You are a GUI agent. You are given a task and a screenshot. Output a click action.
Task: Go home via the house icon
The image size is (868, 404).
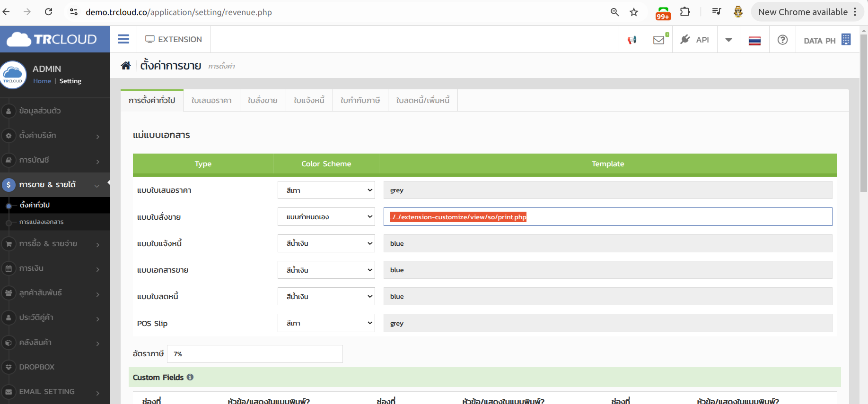click(126, 66)
